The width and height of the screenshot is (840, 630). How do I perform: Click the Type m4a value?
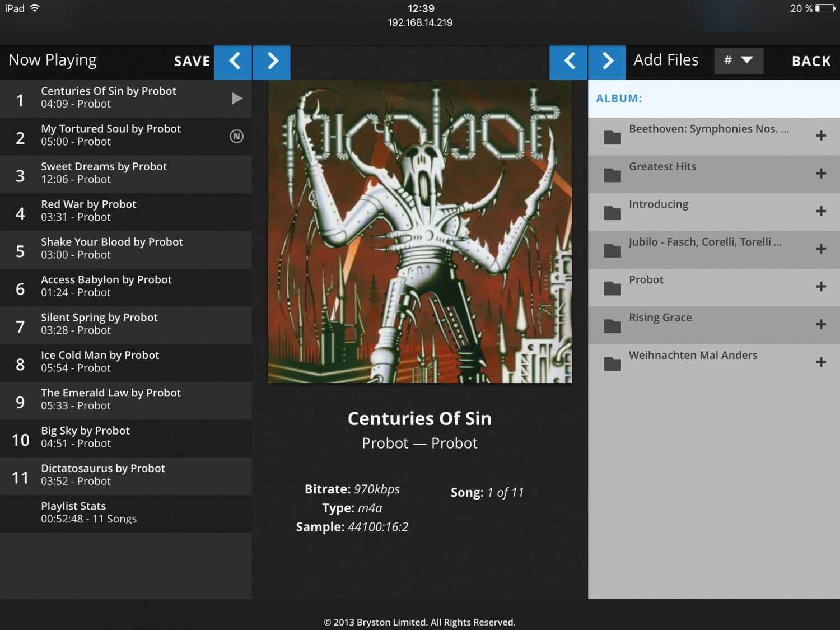370,508
